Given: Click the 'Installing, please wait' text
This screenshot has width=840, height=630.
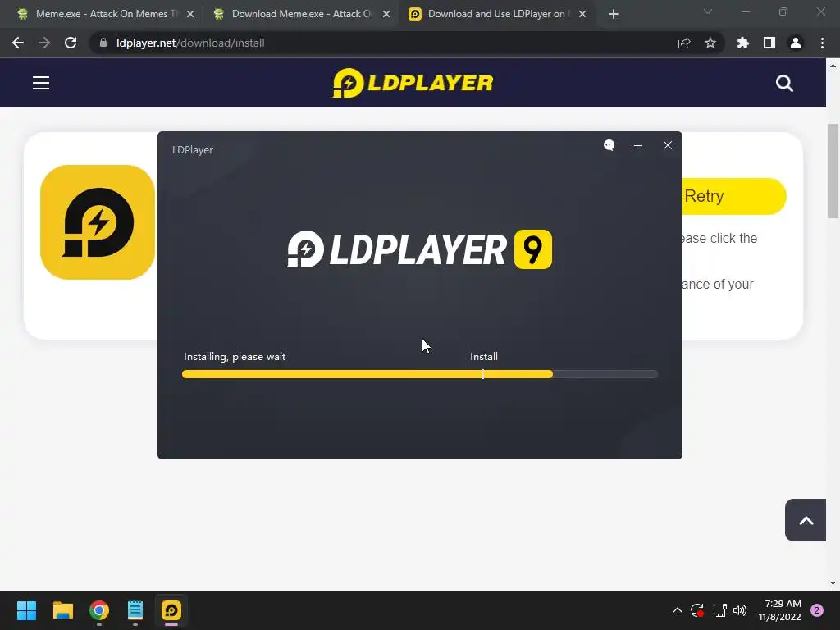Looking at the screenshot, I should tap(235, 357).
